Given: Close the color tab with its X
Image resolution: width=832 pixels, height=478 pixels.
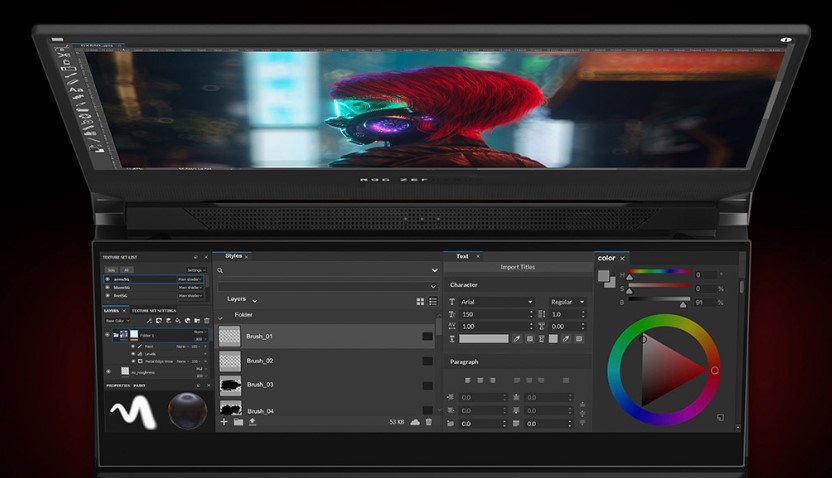Looking at the screenshot, I should (622, 258).
